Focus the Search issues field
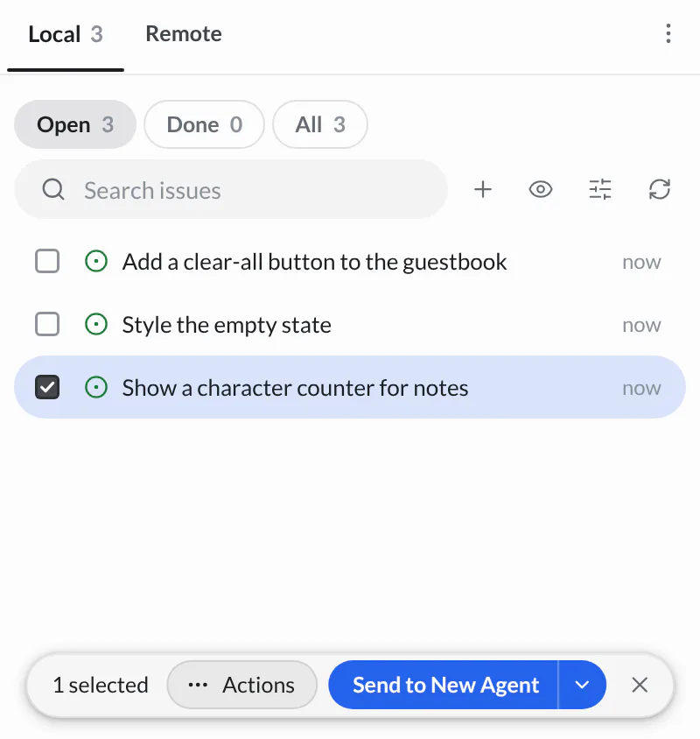 (231, 189)
